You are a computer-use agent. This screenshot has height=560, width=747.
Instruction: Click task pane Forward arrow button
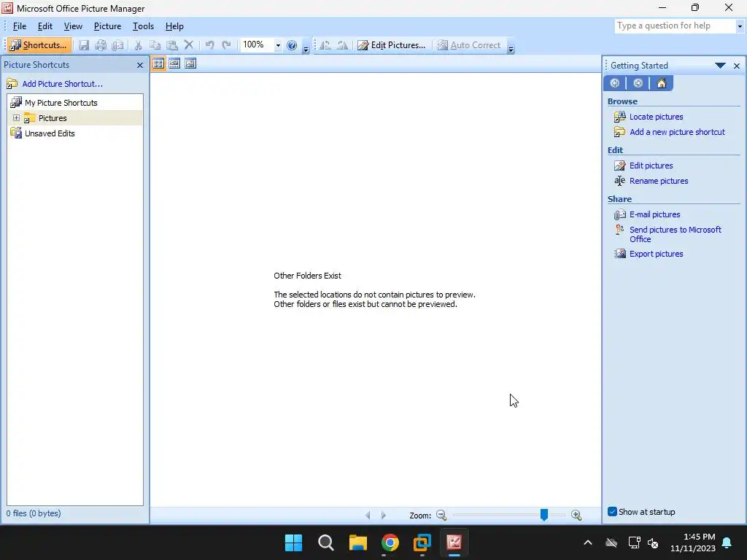(x=638, y=83)
